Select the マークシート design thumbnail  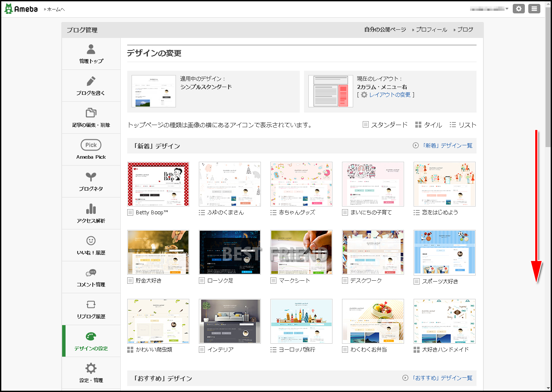301,252
